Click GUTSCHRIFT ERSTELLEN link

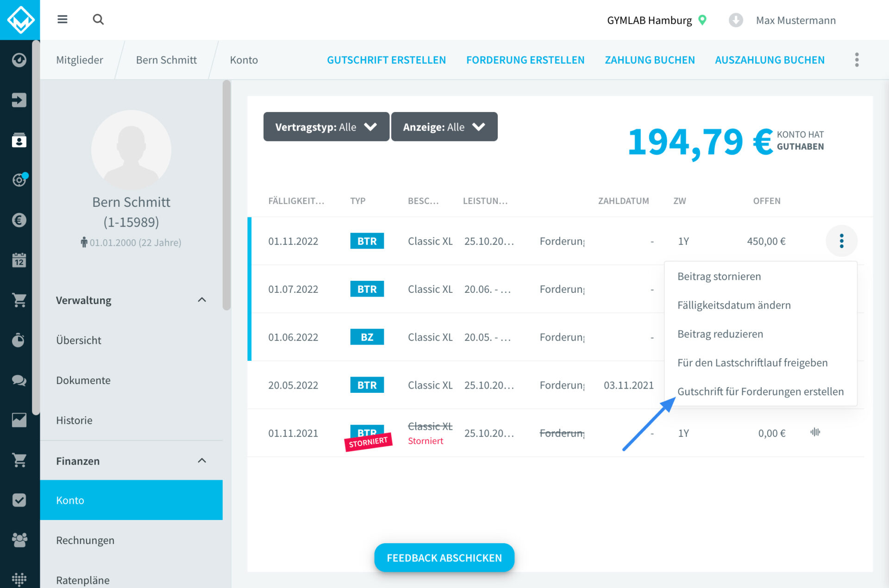(386, 60)
